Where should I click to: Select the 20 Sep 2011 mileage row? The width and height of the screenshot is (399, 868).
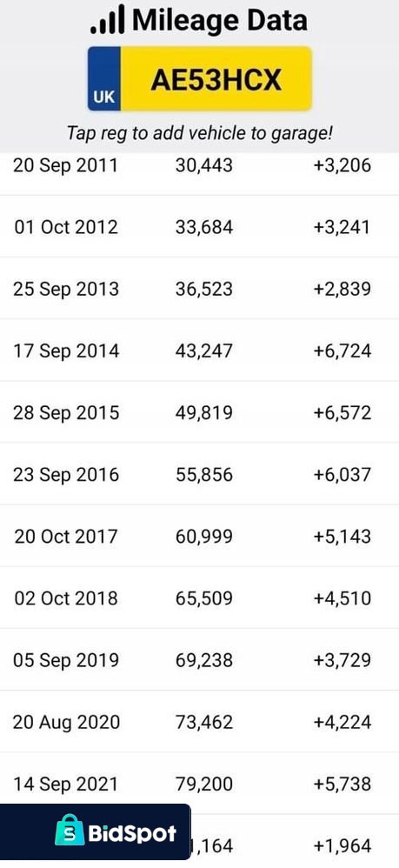pyautogui.click(x=199, y=165)
